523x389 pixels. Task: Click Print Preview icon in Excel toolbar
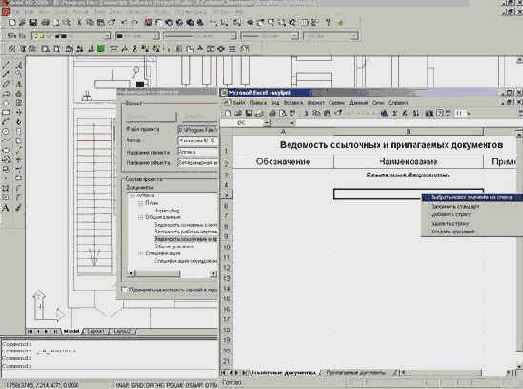pyautogui.click(x=283, y=113)
